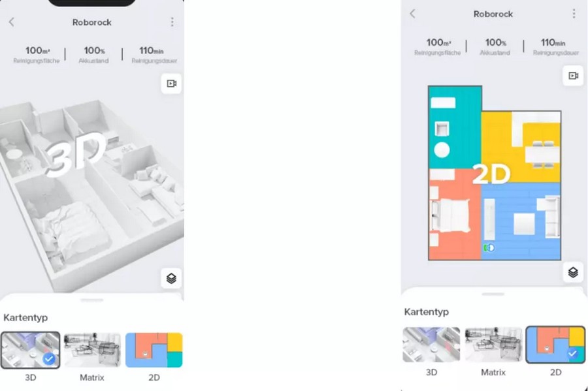588x391 pixels.
Task: Tap the robot dock icon in the blue room
Action: coord(489,247)
